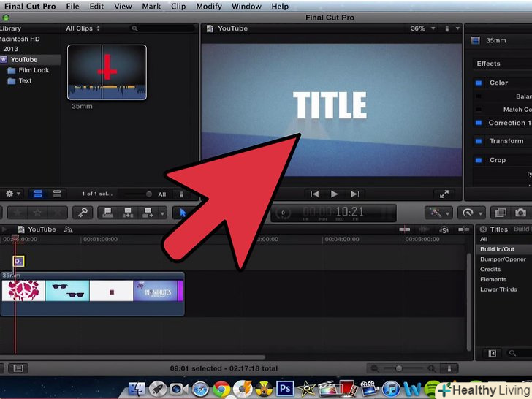Close the Titles browser with X icon
Screen dimensions: 532x399
pos(483,229)
